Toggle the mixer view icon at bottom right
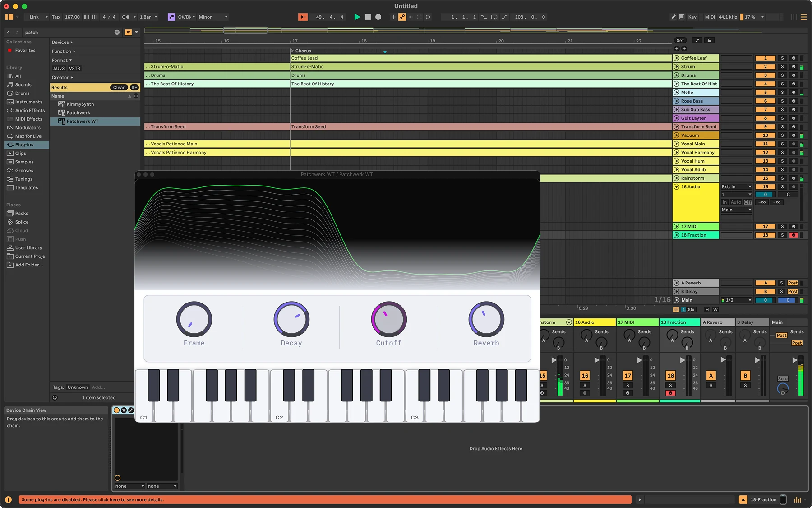 click(798, 499)
